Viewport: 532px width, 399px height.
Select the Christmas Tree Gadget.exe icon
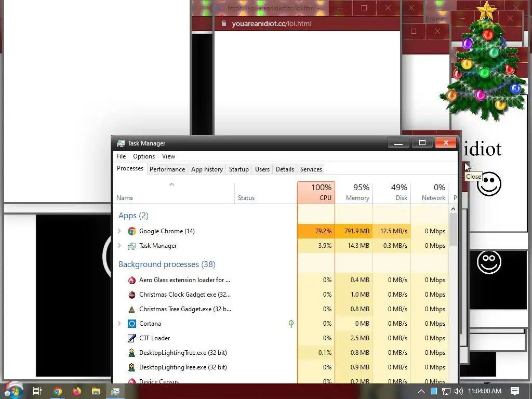pos(131,309)
